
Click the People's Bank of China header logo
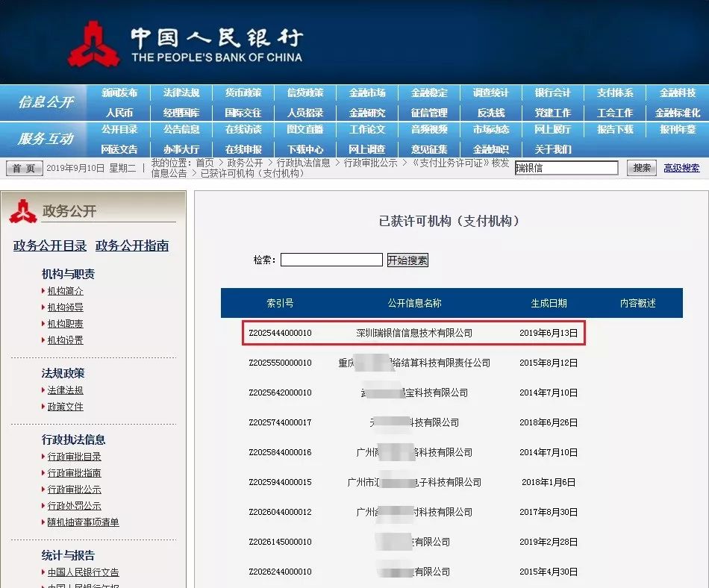(x=185, y=43)
